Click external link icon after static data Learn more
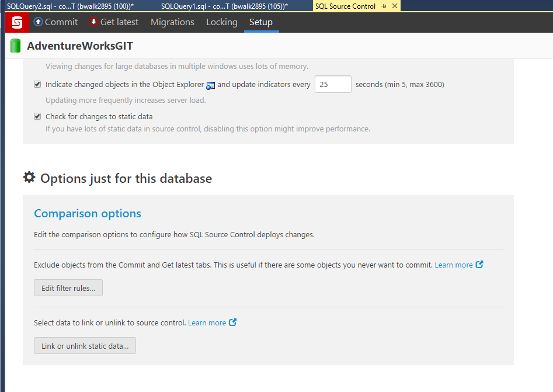The image size is (553, 392). [x=232, y=322]
